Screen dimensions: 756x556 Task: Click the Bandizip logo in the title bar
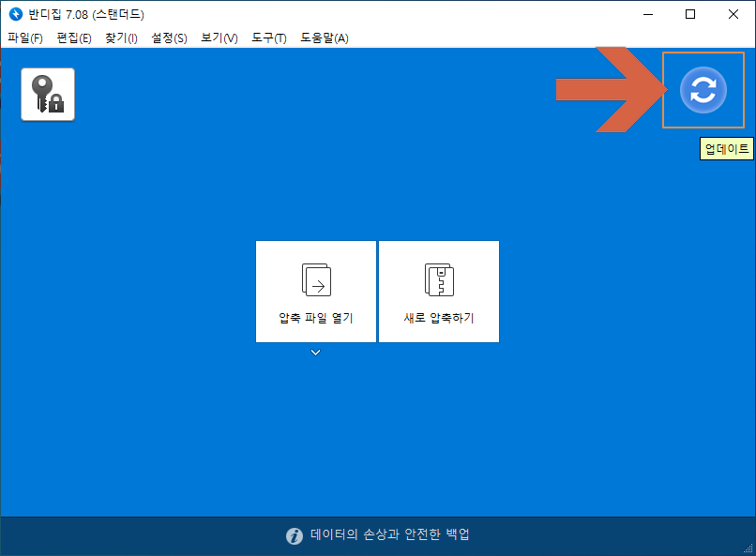click(x=15, y=14)
